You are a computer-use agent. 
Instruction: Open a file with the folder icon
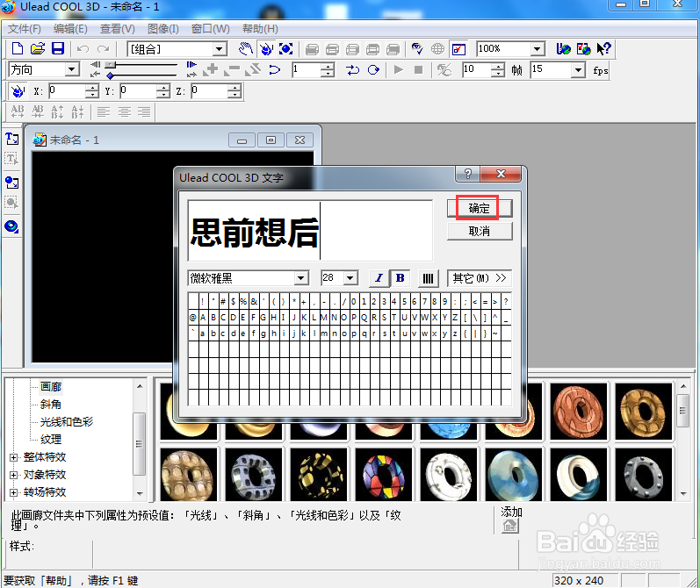[x=38, y=48]
